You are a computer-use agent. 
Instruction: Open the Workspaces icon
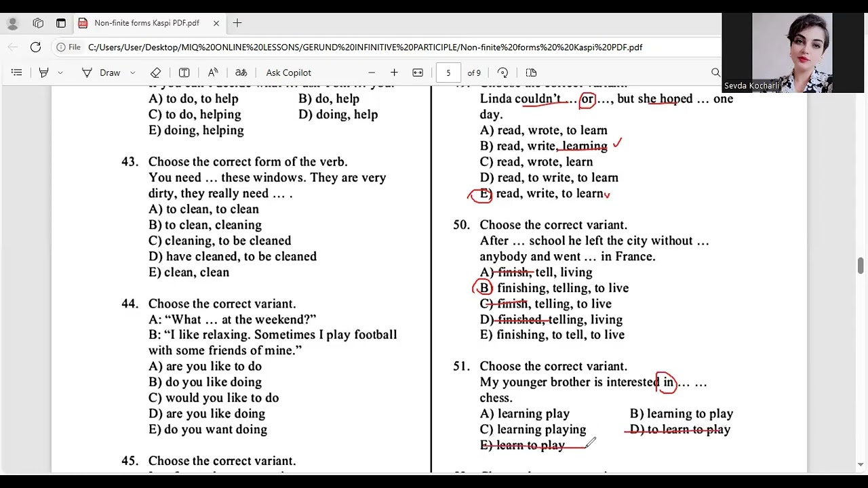[38, 23]
